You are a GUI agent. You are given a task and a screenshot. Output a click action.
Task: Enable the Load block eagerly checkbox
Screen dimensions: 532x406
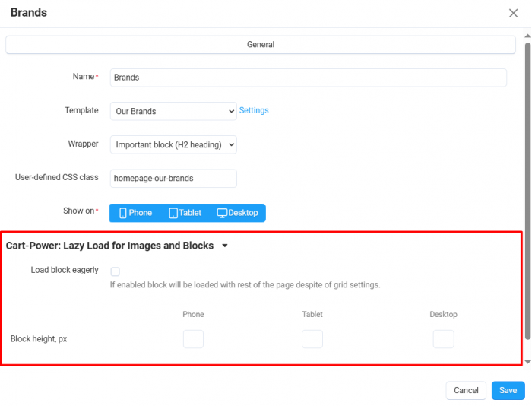click(x=116, y=271)
